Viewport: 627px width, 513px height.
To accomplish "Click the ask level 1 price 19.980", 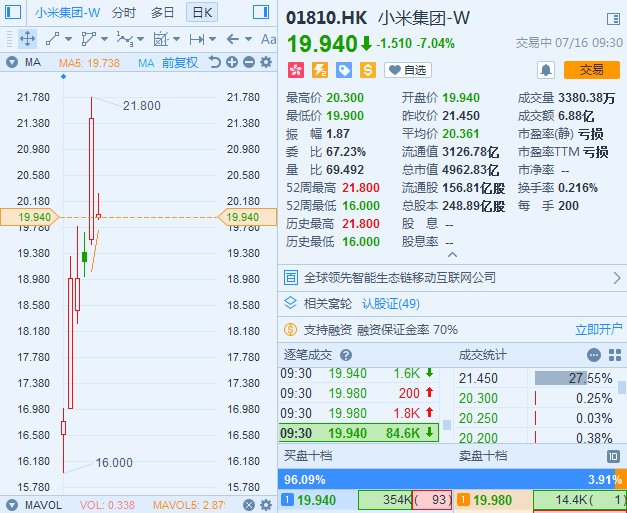I will click(x=492, y=500).
